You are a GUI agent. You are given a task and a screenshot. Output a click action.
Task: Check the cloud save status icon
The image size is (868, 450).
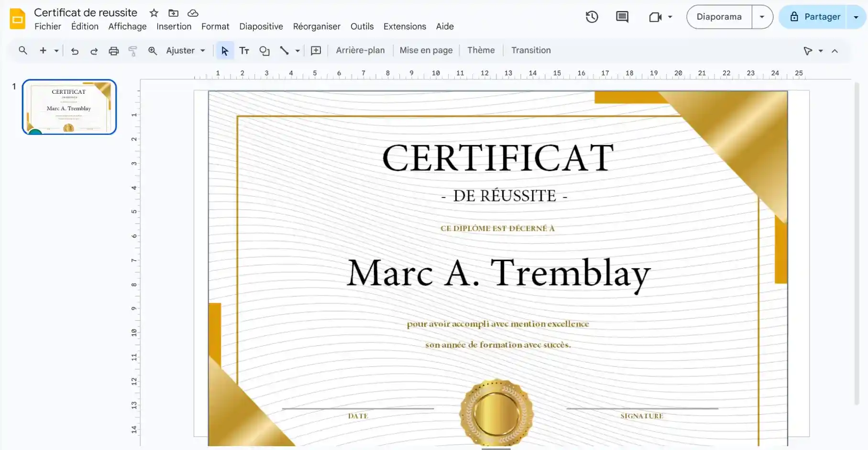click(193, 13)
